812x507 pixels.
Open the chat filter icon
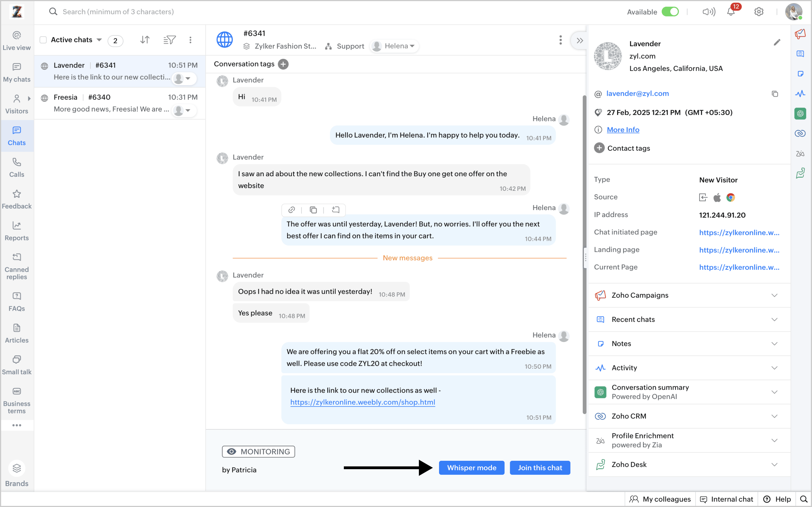(x=169, y=40)
